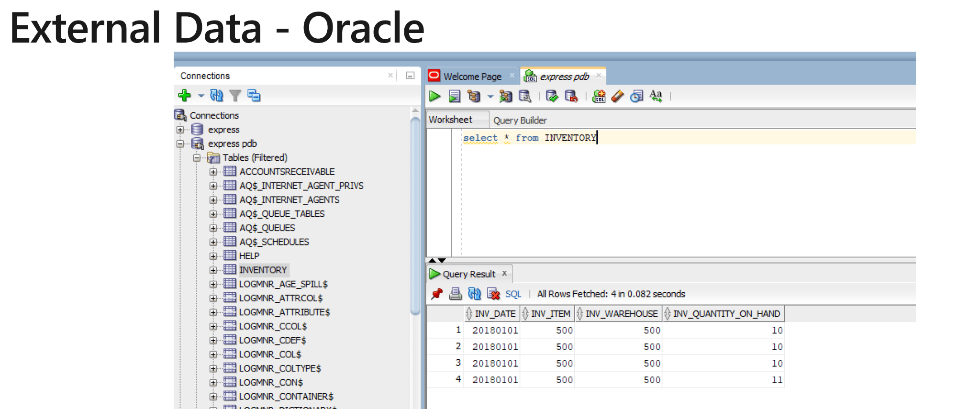Click the Connections tree vertical scrollbar
Screen dimensions: 980x409
pyautogui.click(x=415, y=215)
